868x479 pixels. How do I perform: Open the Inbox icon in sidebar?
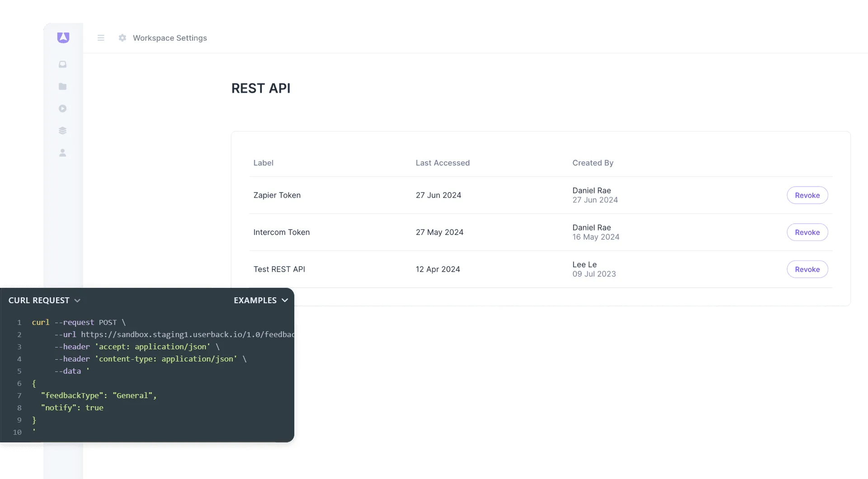tap(63, 64)
